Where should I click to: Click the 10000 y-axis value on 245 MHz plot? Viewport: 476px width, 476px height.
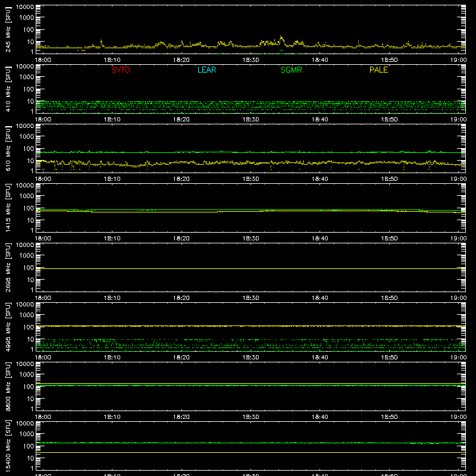pos(25,7)
